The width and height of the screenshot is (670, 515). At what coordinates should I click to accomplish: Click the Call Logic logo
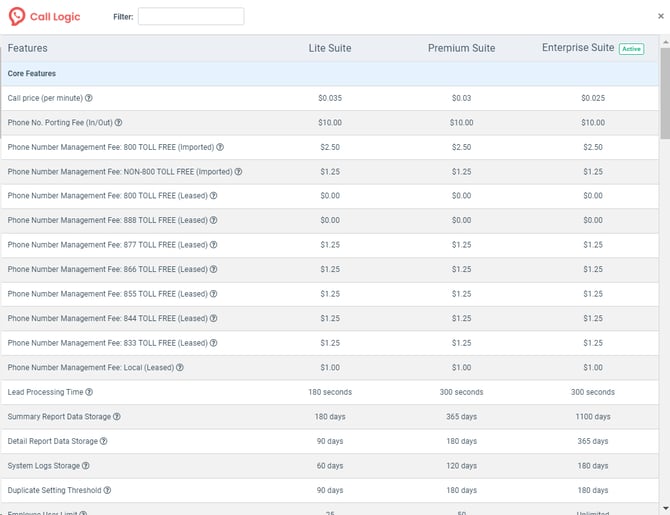coord(44,17)
